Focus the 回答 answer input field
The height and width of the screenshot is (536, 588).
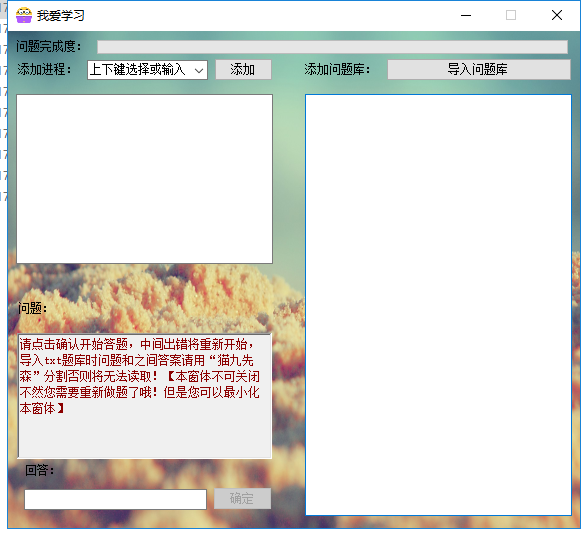(116, 499)
